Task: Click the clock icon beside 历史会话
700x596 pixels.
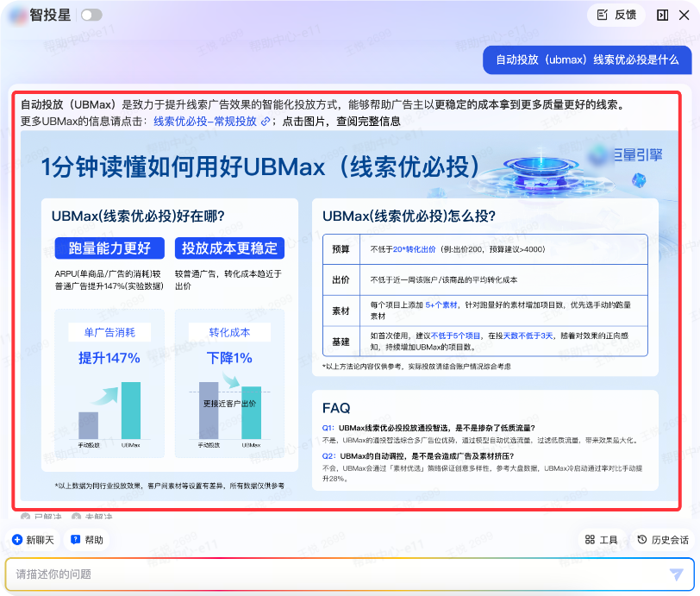Action: 642,540
